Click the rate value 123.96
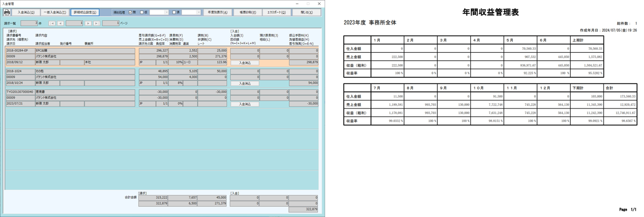This screenshot has width=644, height=217. click(212, 63)
